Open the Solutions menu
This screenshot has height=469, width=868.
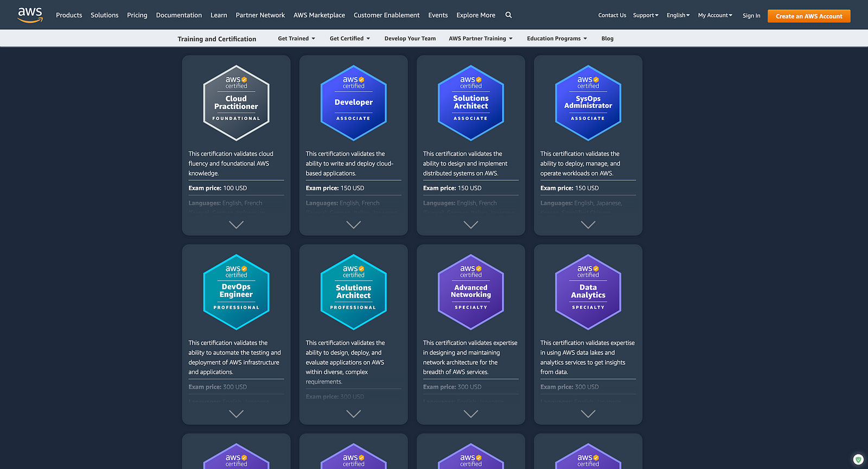click(x=105, y=15)
